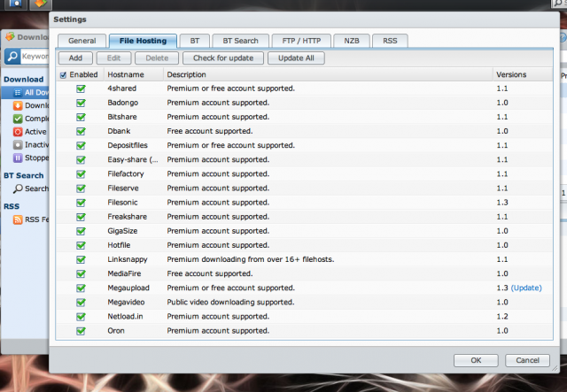Screen dimensions: 567x392
Task: Click the Download Station logo icon in window title
Action: point(10,36)
